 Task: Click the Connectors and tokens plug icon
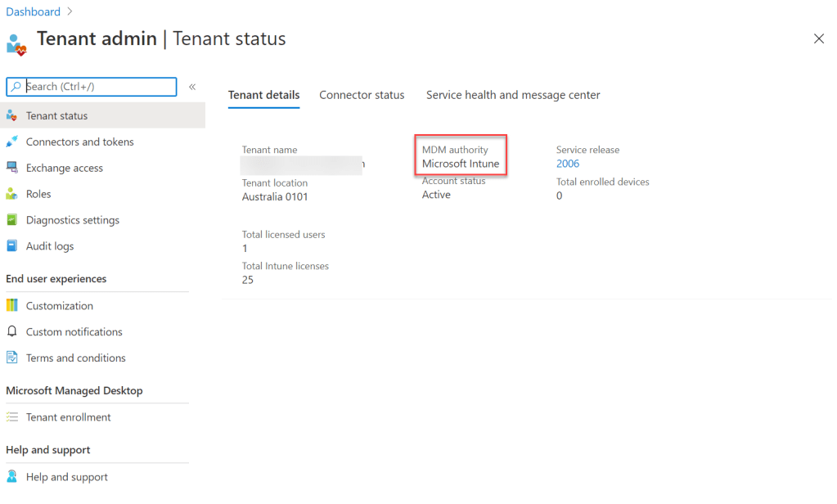(x=11, y=142)
